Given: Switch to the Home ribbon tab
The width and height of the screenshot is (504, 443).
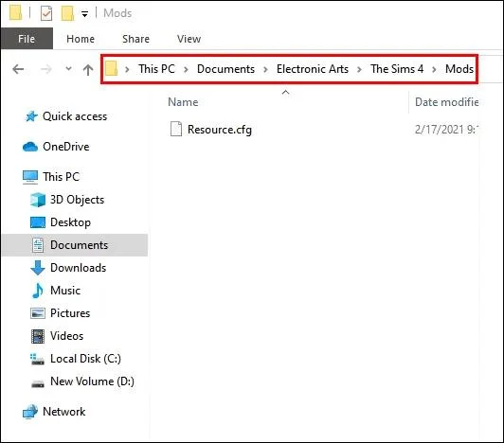Looking at the screenshot, I should click(x=81, y=39).
